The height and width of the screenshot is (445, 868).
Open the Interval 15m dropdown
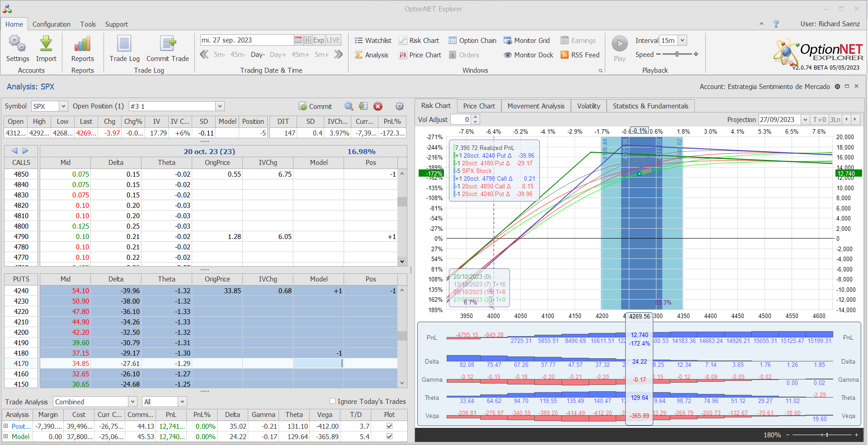tap(683, 41)
